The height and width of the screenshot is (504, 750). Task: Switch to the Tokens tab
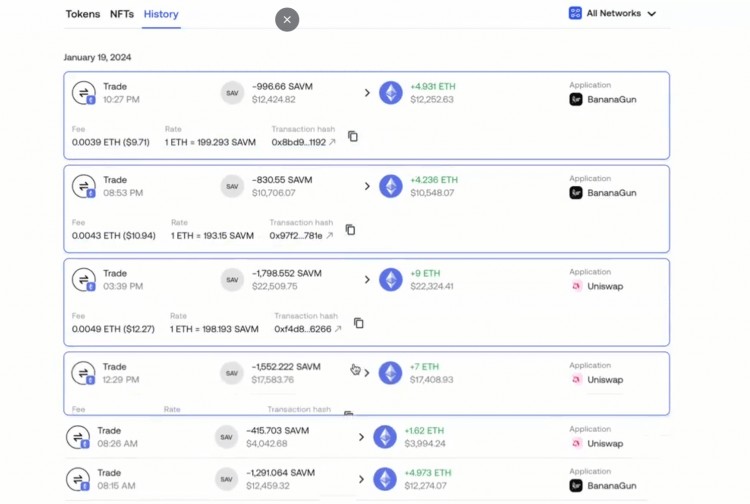tap(83, 14)
